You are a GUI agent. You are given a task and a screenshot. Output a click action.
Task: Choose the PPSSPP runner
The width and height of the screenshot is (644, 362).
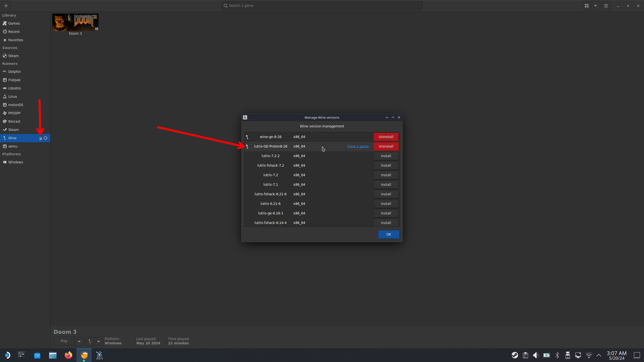pyautogui.click(x=25, y=113)
